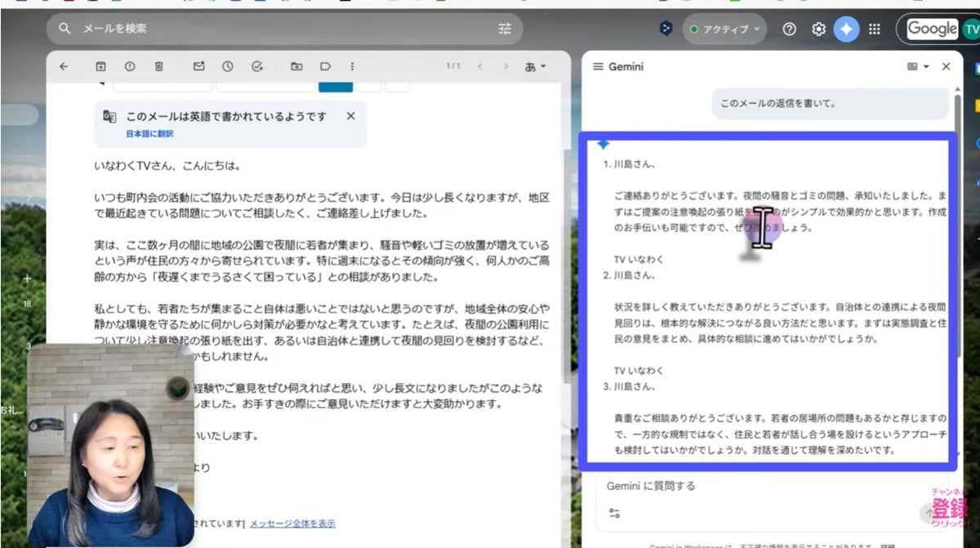Open the Google apps grid
This screenshot has height=548, width=980.
875,29
